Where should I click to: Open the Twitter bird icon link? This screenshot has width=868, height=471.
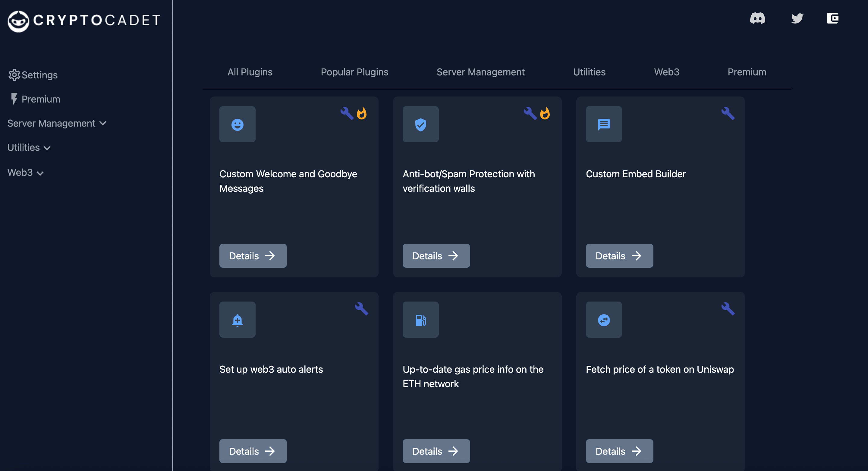(x=797, y=18)
